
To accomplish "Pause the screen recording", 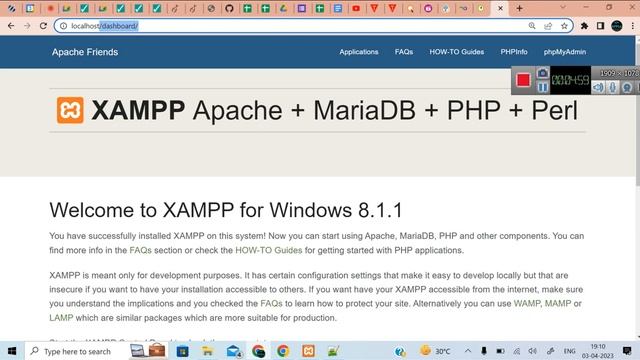I will pyautogui.click(x=542, y=87).
